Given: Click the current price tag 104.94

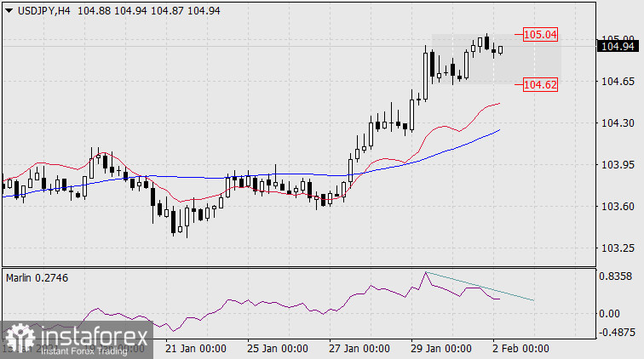Looking at the screenshot, I should [618, 46].
